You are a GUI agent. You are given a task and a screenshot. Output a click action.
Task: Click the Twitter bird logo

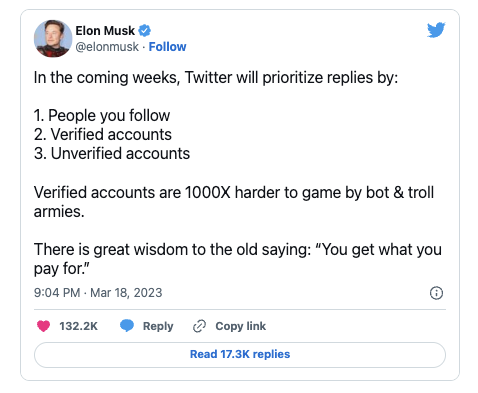coord(436,30)
